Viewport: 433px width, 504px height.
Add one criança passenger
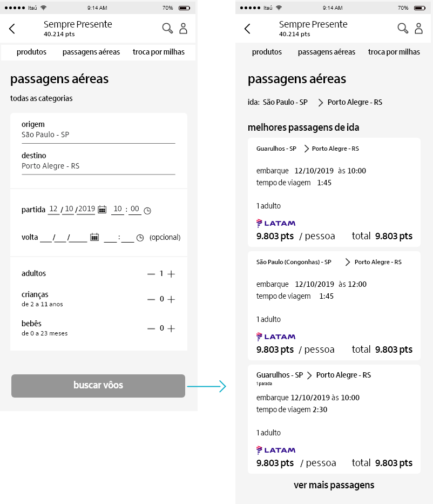(171, 299)
